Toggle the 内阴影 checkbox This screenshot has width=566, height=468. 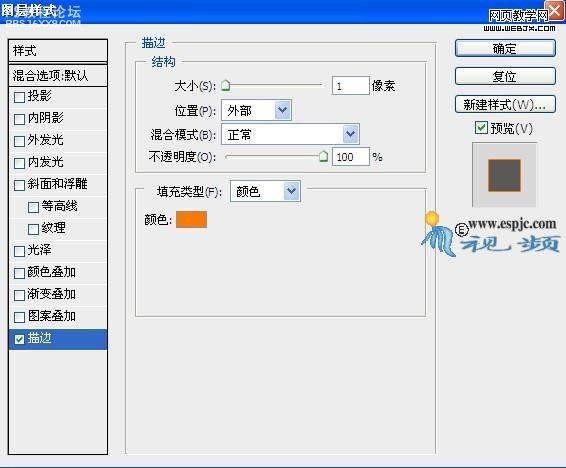click(19, 119)
